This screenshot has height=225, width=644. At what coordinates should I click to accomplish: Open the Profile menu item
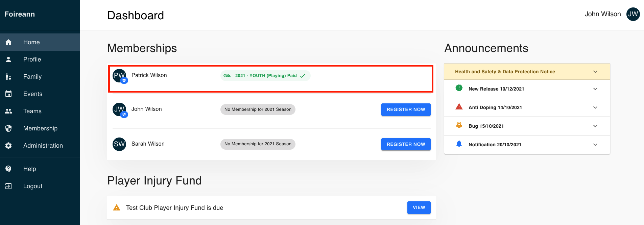click(40, 59)
